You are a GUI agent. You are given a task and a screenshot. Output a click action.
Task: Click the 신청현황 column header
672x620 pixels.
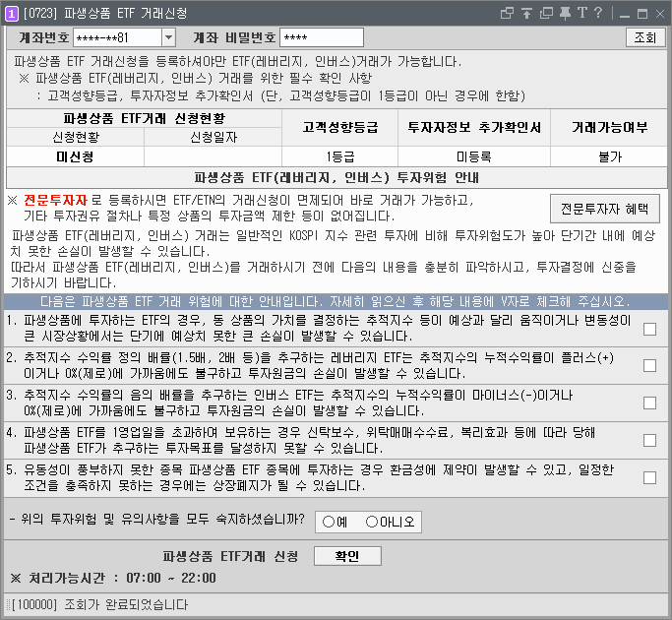(x=76, y=137)
